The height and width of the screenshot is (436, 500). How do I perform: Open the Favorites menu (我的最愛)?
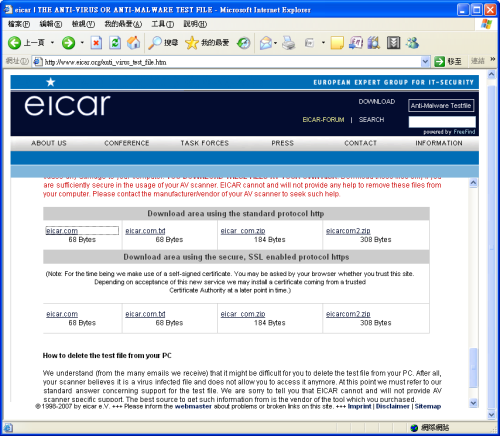point(123,24)
